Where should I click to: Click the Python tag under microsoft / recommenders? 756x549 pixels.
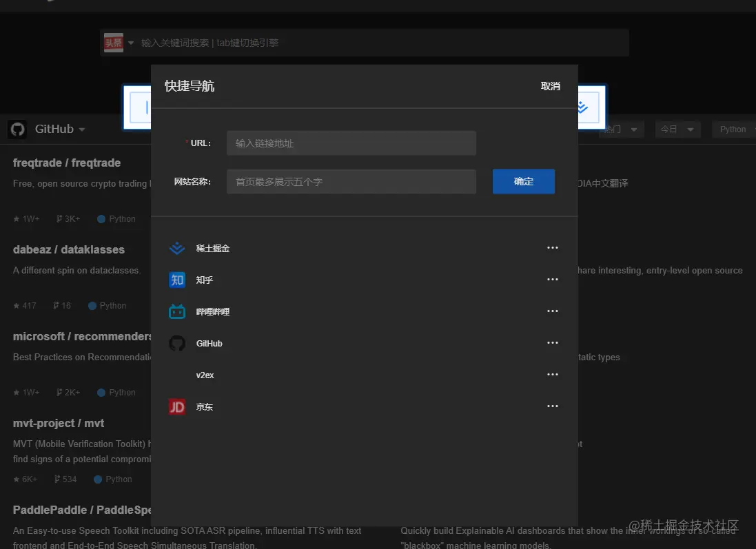click(116, 393)
